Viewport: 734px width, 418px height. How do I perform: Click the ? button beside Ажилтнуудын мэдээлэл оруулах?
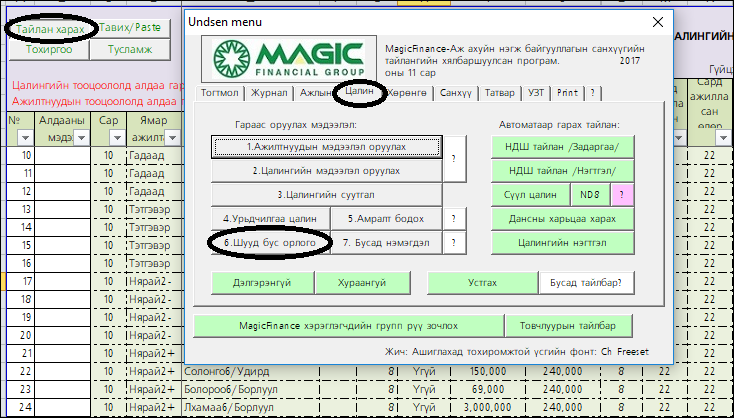(454, 157)
